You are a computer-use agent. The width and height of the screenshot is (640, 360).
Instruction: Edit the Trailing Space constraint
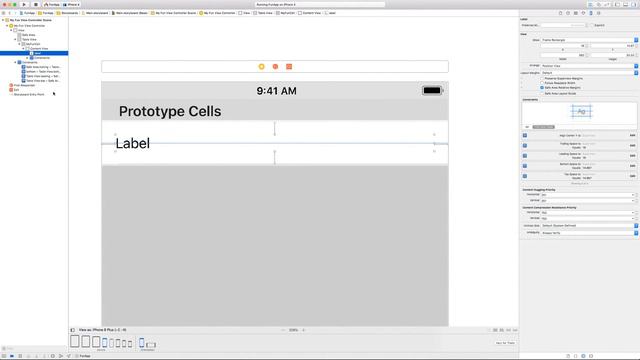pyautogui.click(x=632, y=146)
